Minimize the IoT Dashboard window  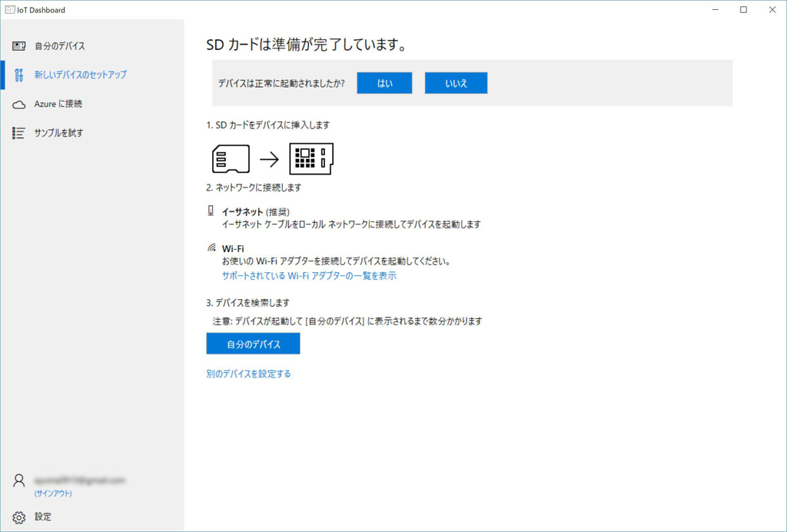point(715,9)
